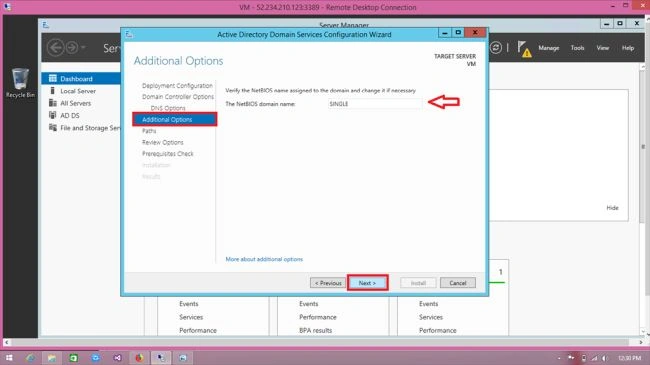Go to the Review Options wizard step

point(162,142)
